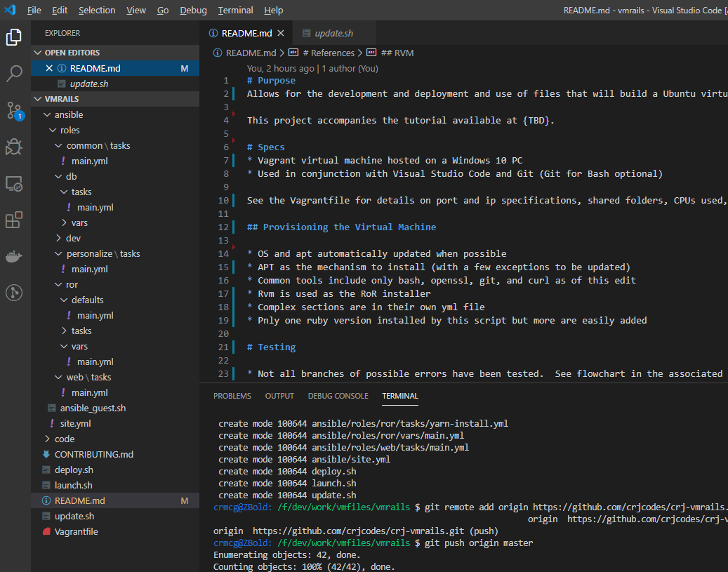
Task: Switch to the Problems panel tab
Action: tap(232, 396)
